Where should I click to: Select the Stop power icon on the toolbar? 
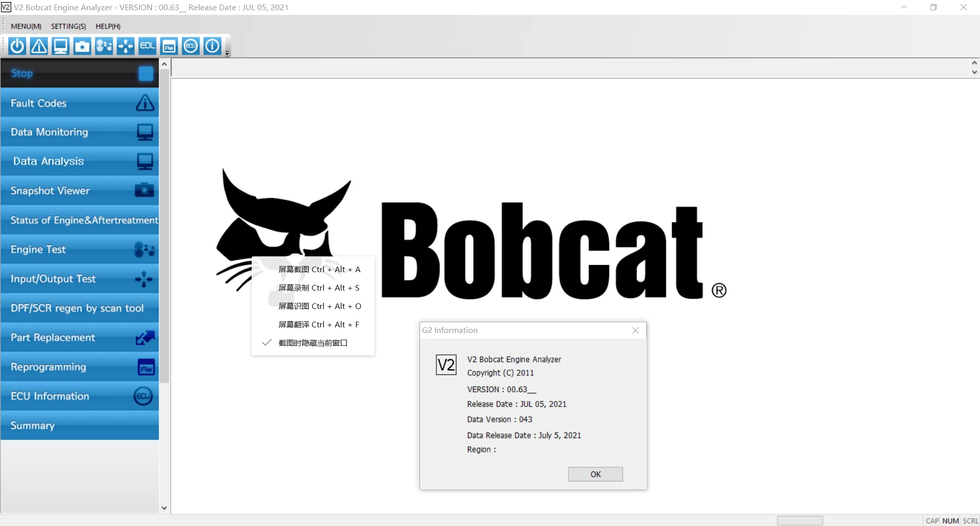17,45
